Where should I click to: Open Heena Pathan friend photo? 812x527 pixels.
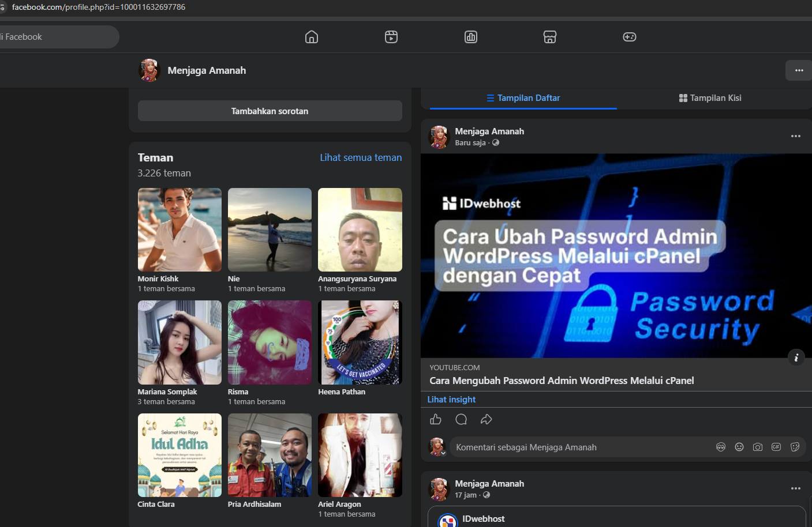360,342
